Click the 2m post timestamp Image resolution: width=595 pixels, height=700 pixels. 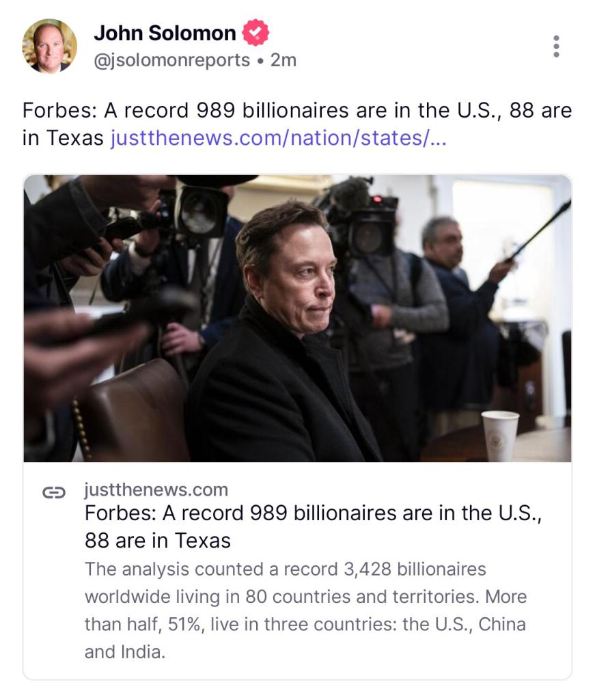[x=284, y=60]
